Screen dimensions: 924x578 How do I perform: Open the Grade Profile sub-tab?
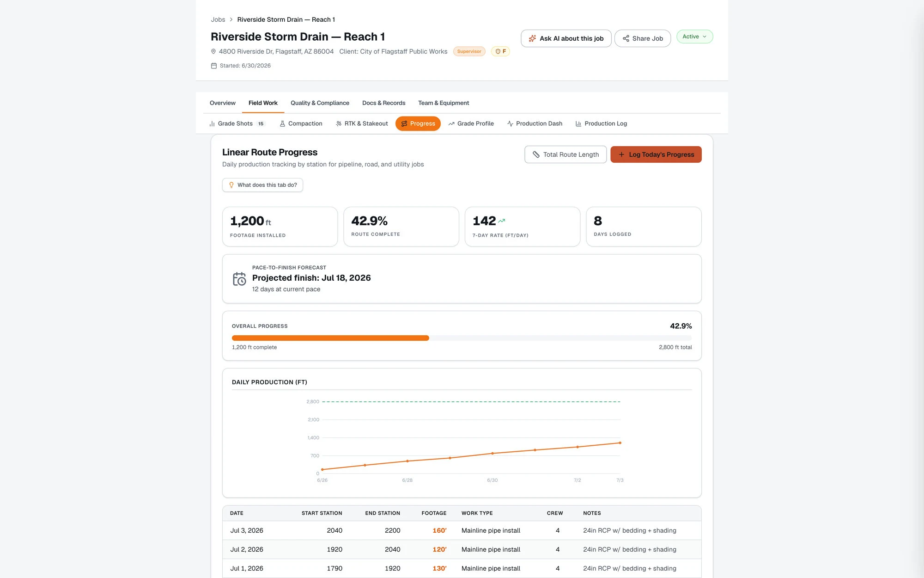click(471, 123)
